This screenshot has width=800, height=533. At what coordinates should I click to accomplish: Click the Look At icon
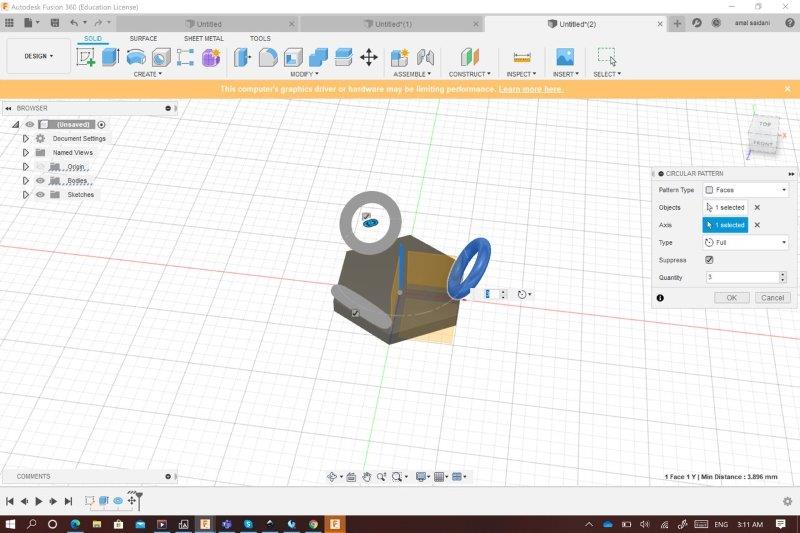pos(351,477)
